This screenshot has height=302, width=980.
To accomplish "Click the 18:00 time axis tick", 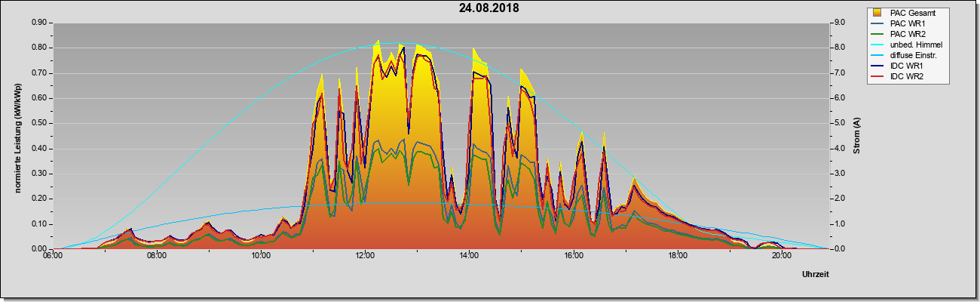I will [x=678, y=255].
